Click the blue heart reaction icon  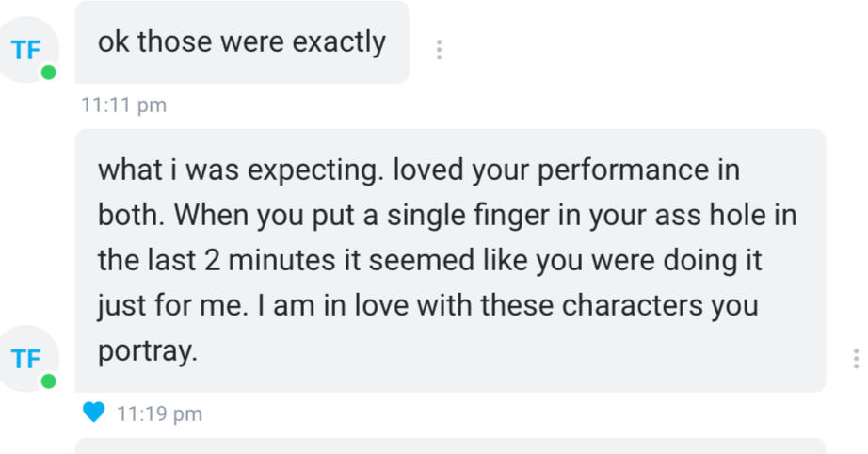pos(93,413)
